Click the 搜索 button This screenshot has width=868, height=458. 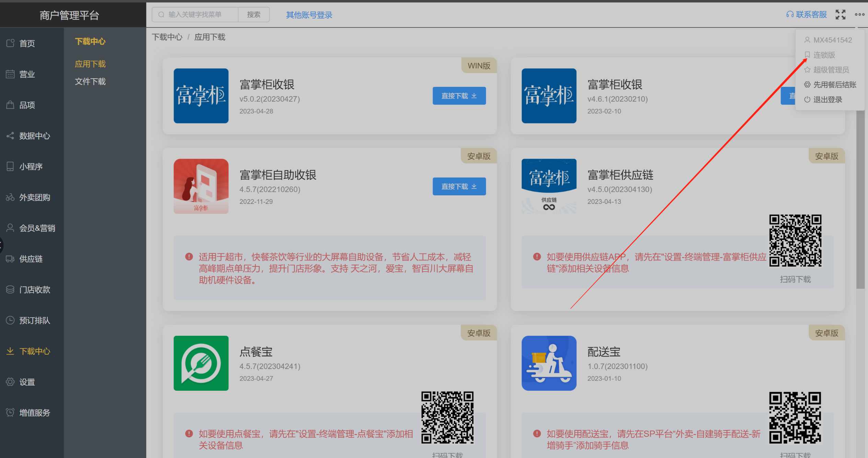(254, 14)
